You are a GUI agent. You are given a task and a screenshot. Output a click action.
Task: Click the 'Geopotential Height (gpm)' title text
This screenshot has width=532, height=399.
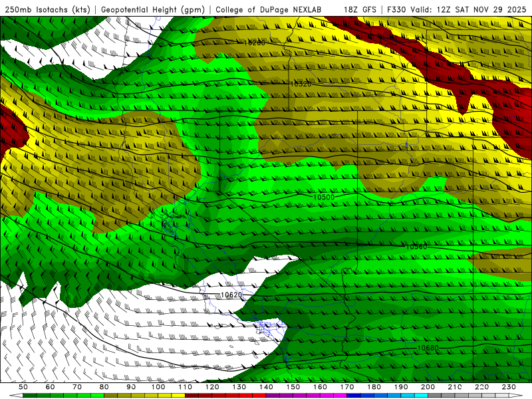pos(153,9)
